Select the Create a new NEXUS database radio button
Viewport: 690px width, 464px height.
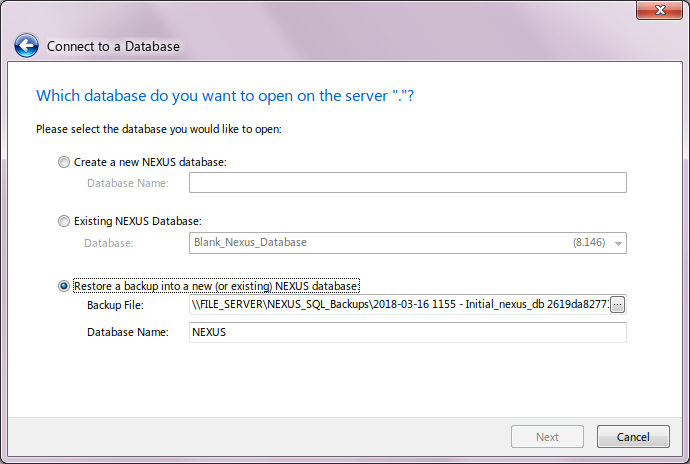pyautogui.click(x=65, y=162)
